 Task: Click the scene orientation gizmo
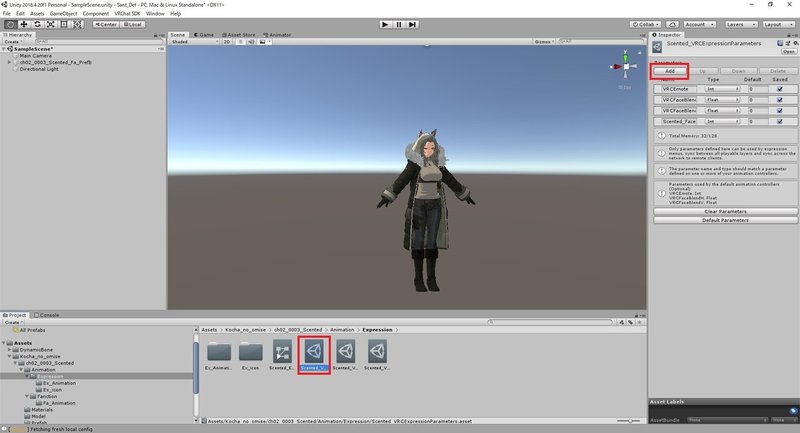(626, 66)
